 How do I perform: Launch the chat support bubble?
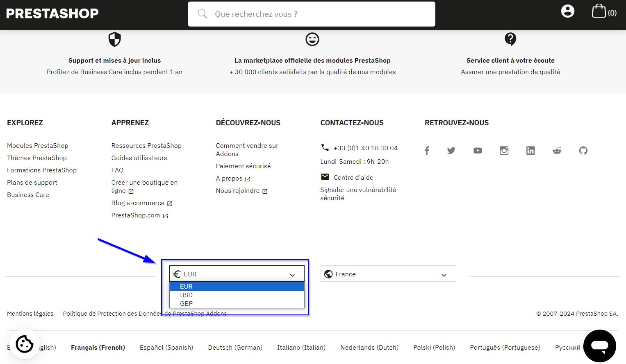(x=599, y=346)
